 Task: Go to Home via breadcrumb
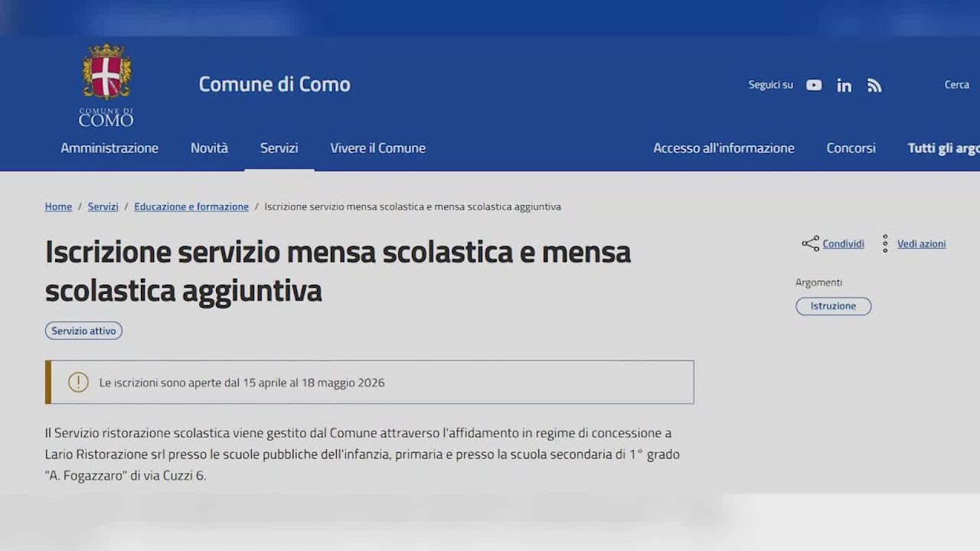tap(58, 206)
